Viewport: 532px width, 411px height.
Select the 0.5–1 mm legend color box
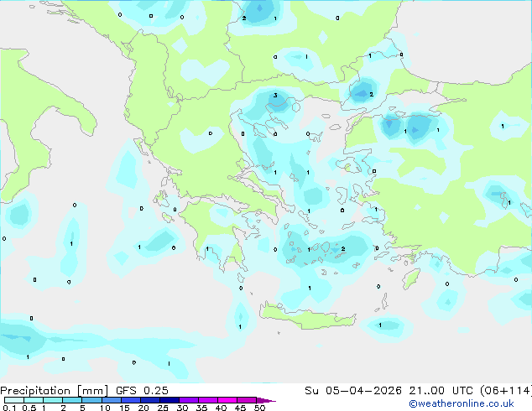tap(34, 400)
